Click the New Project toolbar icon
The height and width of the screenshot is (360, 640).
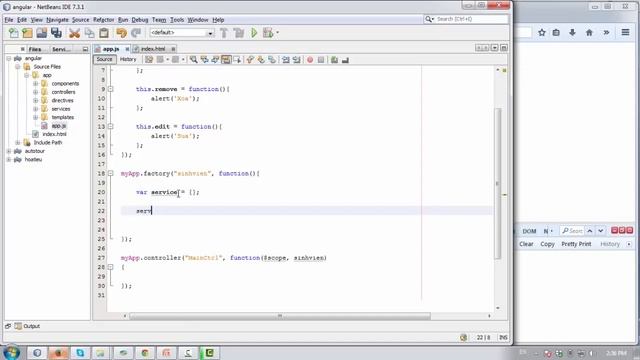[x=27, y=33]
